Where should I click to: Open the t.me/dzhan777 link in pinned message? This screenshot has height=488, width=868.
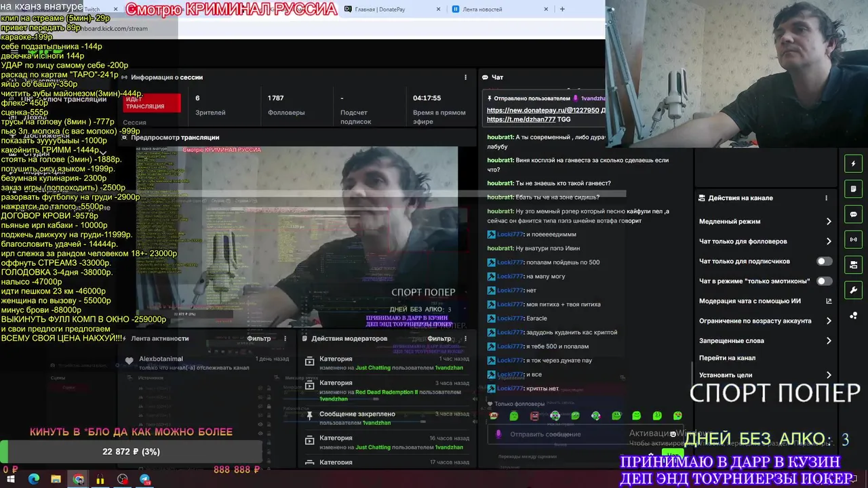point(520,119)
